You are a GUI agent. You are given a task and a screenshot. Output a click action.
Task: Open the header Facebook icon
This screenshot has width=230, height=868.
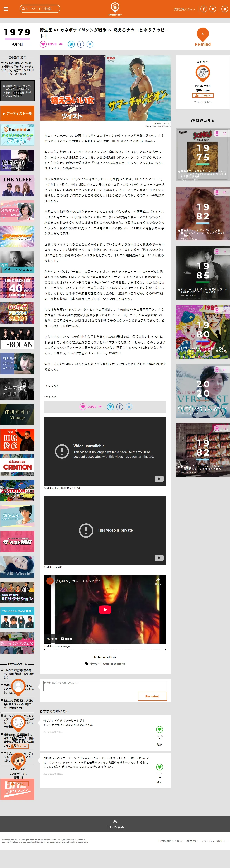pos(204,9)
